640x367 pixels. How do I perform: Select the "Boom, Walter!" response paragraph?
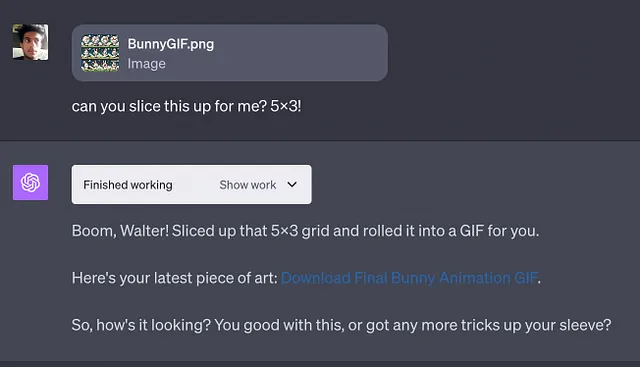[x=305, y=231]
